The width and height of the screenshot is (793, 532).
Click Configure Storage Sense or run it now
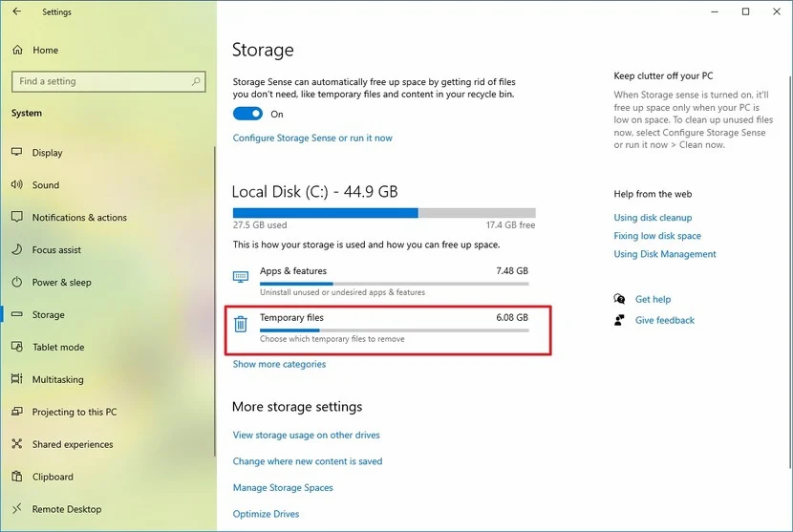tap(312, 138)
